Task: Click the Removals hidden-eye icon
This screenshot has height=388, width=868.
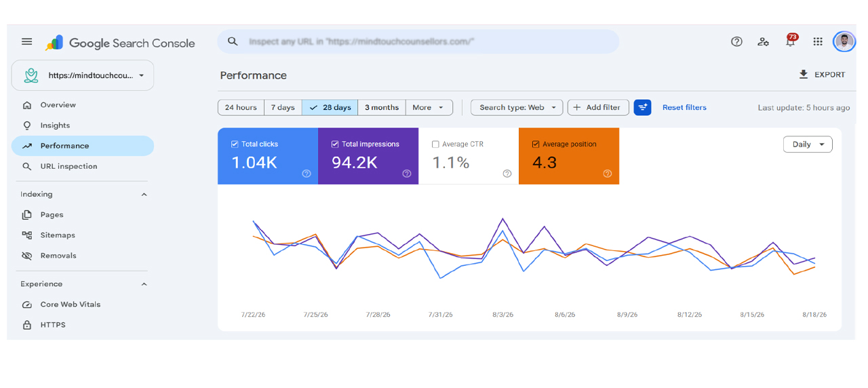Action: (x=27, y=256)
